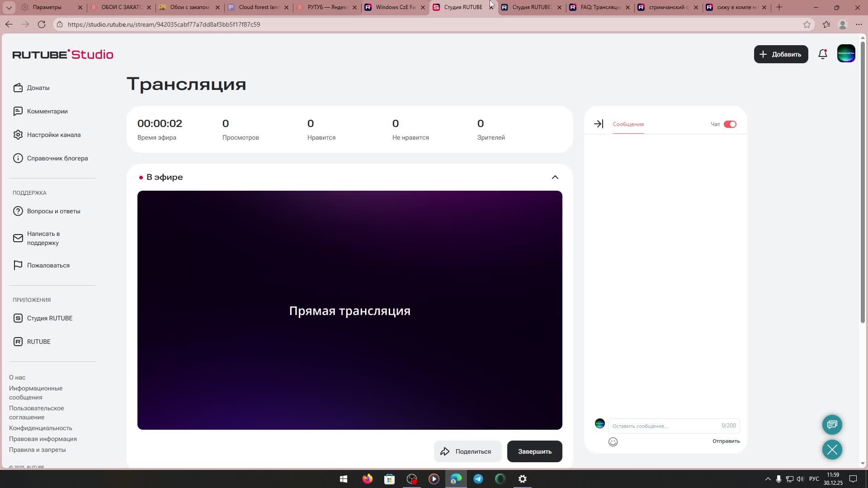Open support chat widget teal icon
This screenshot has height=488, width=868.
832,424
